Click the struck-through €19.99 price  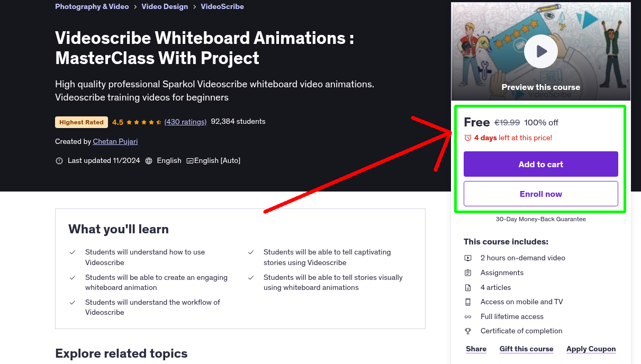(x=507, y=123)
